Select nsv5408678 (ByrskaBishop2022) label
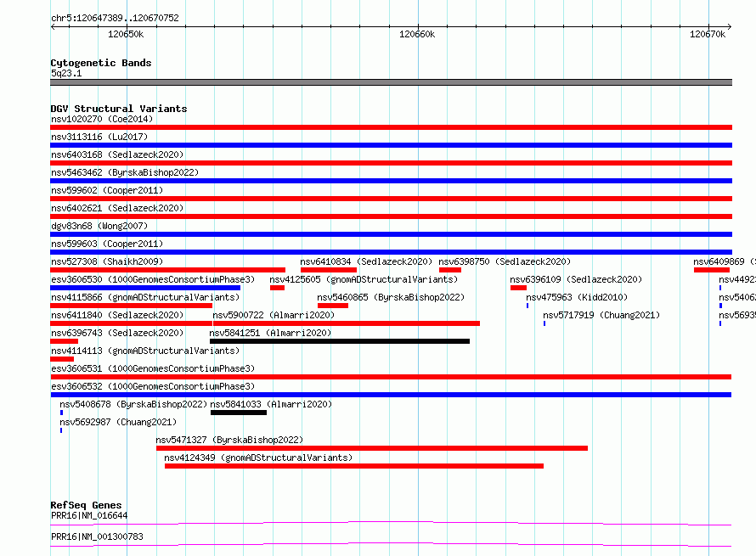Screen dimensions: 756x556 (x=133, y=404)
